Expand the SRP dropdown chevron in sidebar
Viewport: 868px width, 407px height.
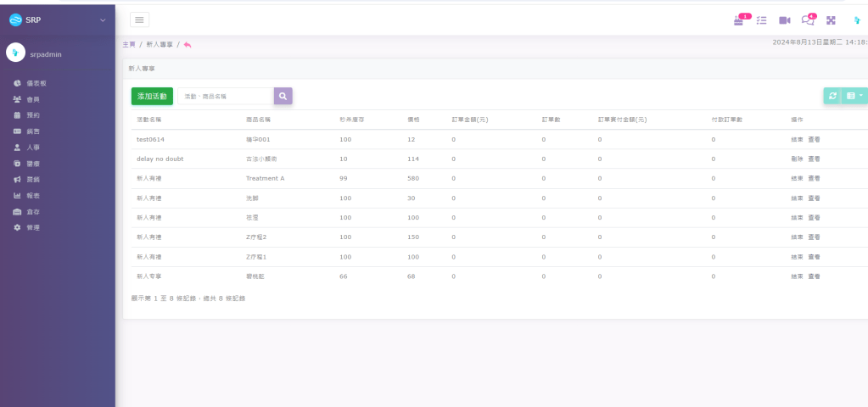click(x=103, y=20)
